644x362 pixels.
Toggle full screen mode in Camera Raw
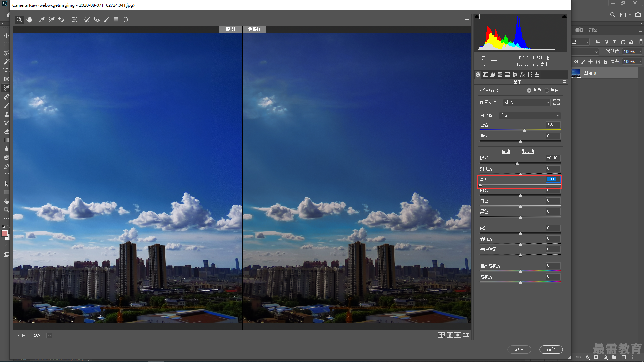pyautogui.click(x=465, y=20)
